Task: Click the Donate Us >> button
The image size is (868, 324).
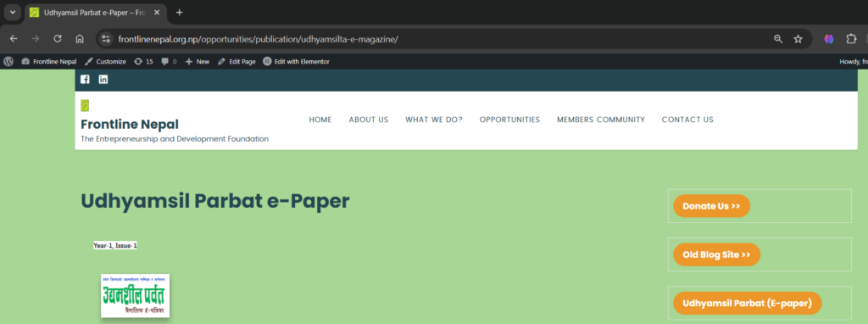Action: click(x=711, y=206)
